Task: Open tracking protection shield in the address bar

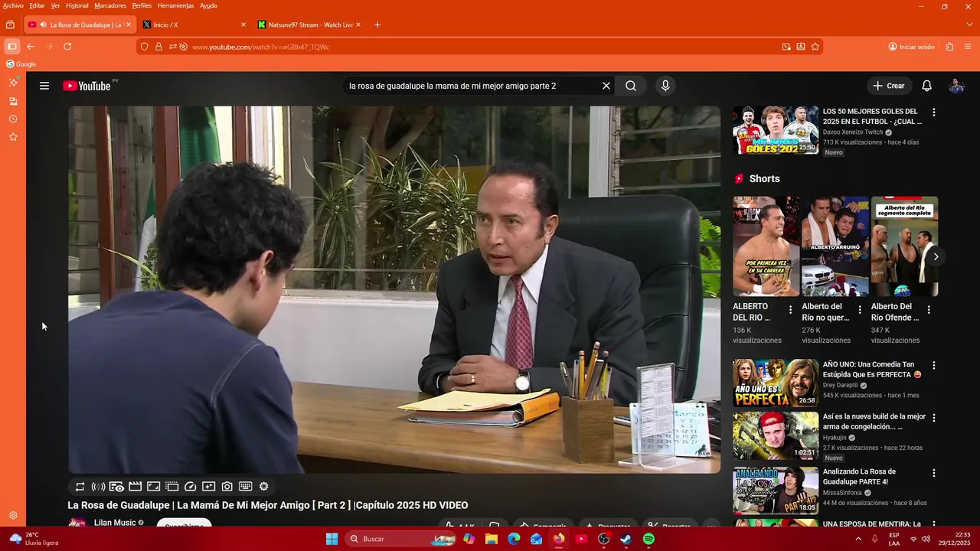Action: click(144, 47)
